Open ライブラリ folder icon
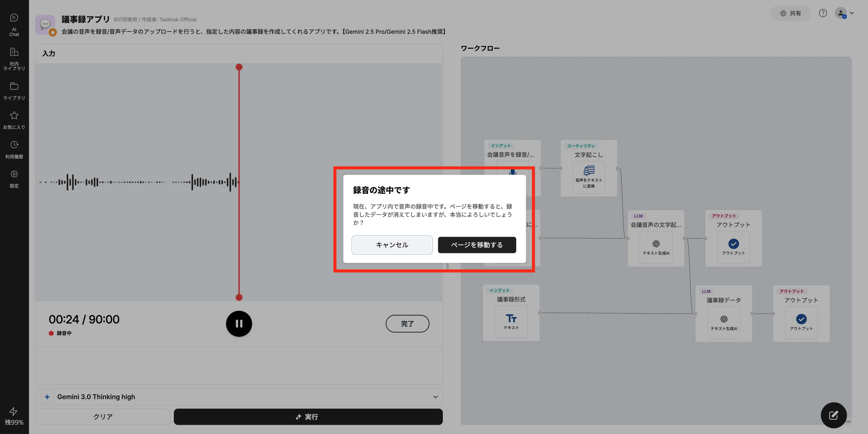The image size is (868, 434). tap(14, 87)
